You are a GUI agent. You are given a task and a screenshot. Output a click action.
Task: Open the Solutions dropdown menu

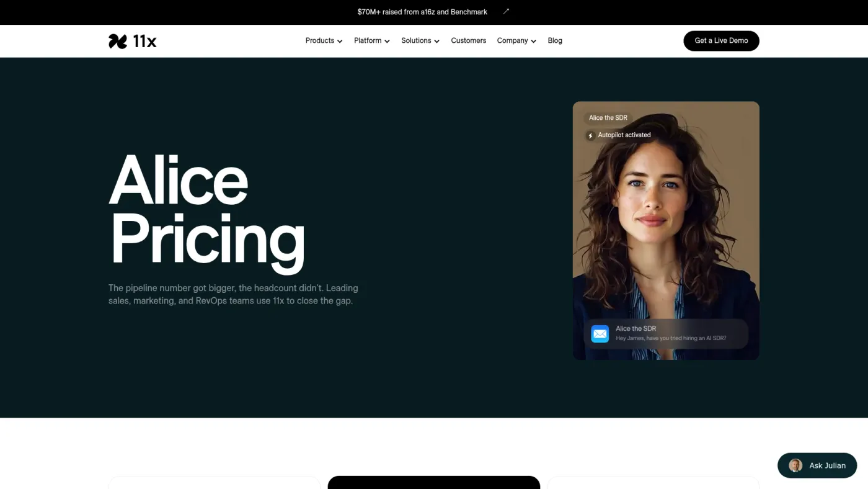pos(420,41)
